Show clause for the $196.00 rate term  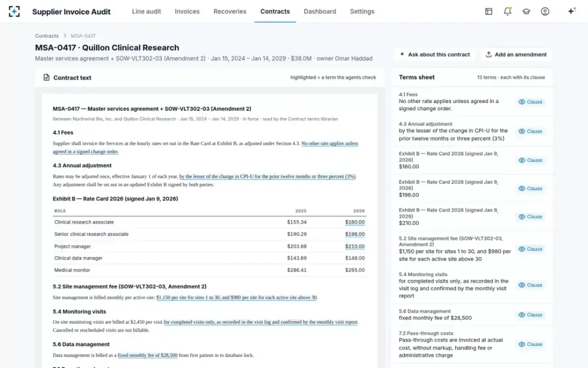[531, 188]
